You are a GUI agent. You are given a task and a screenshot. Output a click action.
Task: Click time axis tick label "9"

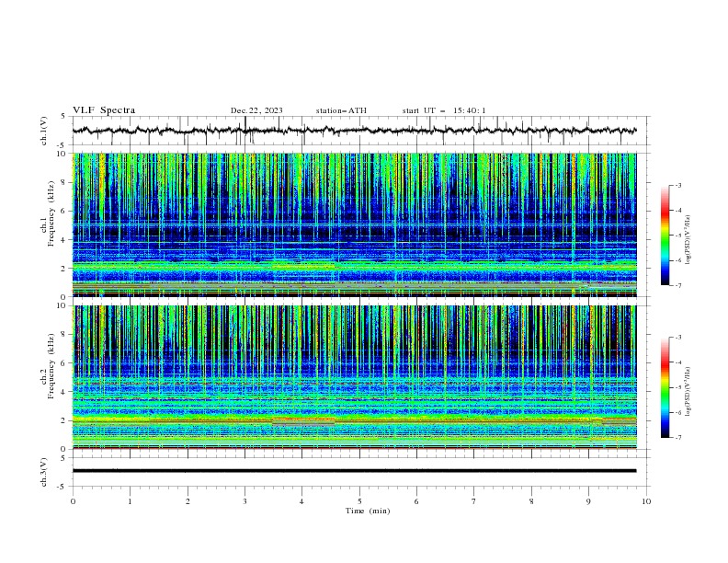588,501
